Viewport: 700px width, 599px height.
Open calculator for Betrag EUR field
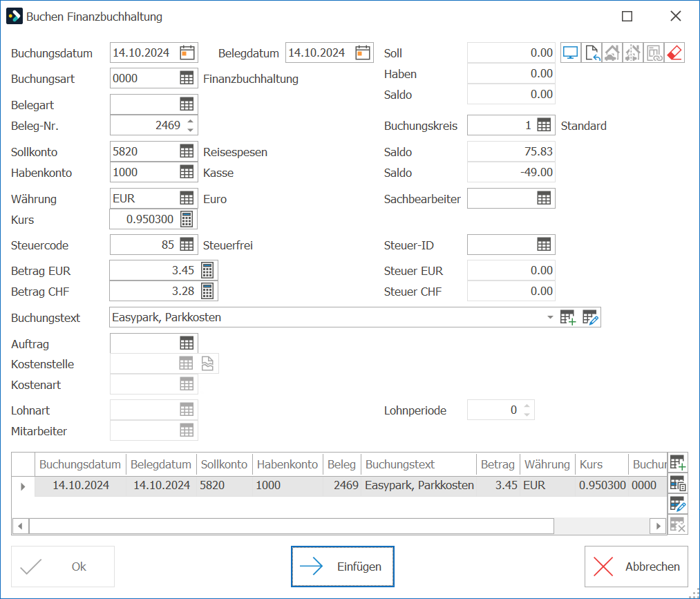tap(207, 271)
